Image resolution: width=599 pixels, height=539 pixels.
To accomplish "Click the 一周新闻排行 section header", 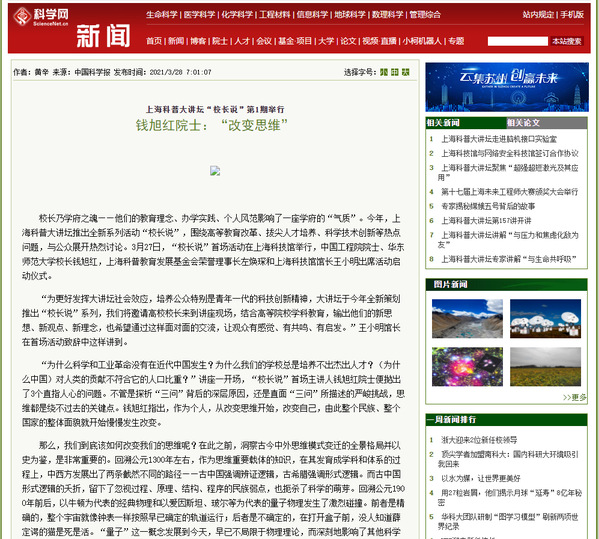I will coord(452,419).
